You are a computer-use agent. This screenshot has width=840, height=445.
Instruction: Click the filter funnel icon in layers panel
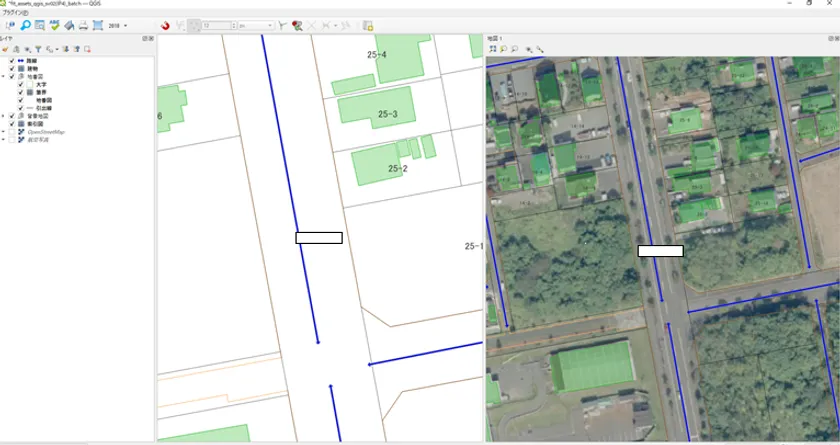pos(38,48)
